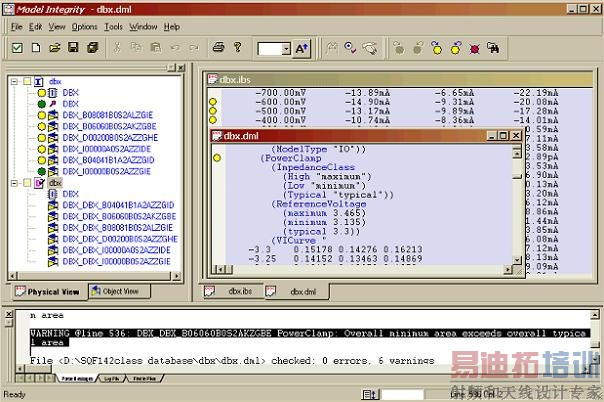Click the first yellow marker with blue arrow
This screenshot has height=402, width=604.
(x=437, y=48)
